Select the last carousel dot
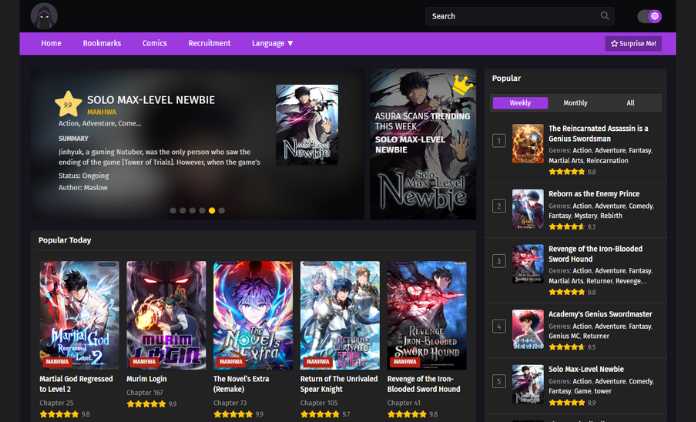Image resolution: width=696 pixels, height=422 pixels. click(x=221, y=211)
